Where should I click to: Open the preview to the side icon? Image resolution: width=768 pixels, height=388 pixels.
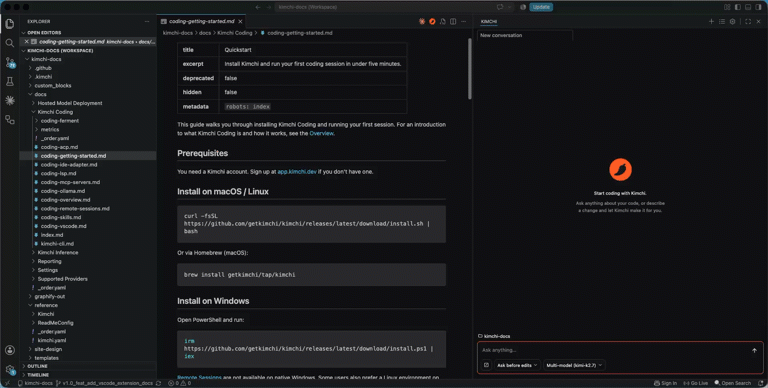(x=443, y=22)
